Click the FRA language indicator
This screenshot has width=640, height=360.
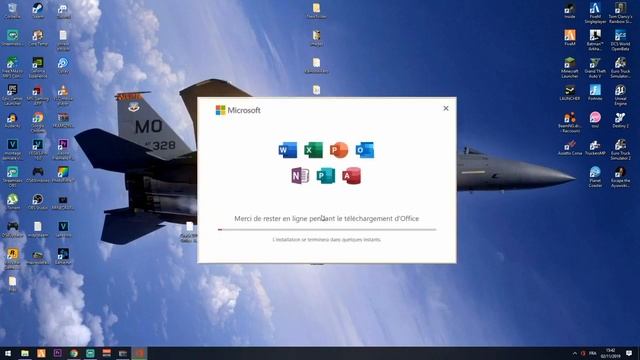click(x=593, y=353)
